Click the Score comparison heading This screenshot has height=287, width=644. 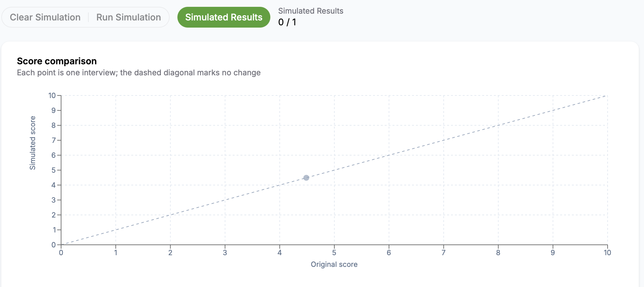[57, 61]
